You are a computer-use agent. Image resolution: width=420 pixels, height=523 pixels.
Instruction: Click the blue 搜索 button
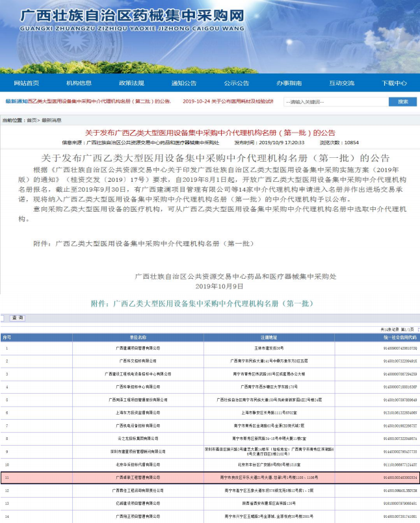pyautogui.click(x=402, y=102)
